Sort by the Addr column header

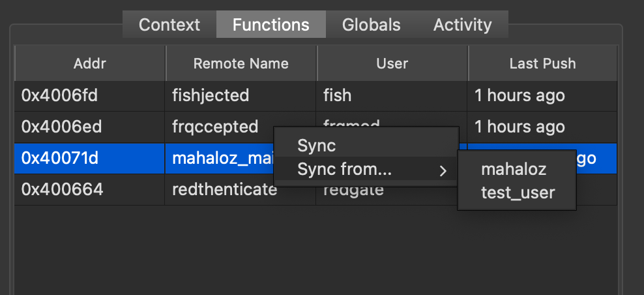tap(90, 63)
